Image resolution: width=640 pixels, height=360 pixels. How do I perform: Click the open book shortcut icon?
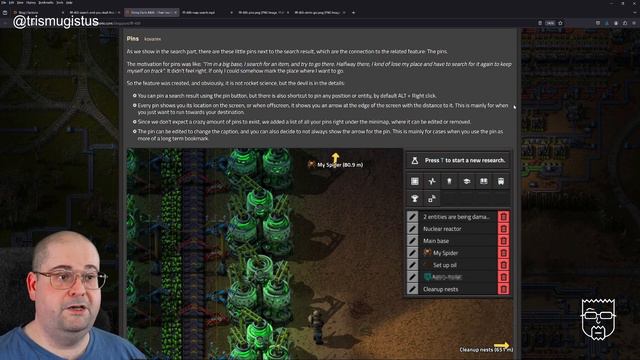[x=484, y=181]
